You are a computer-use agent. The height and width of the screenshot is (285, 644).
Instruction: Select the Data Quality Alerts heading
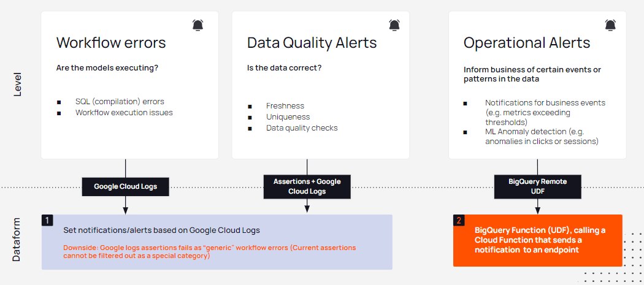pyautogui.click(x=312, y=43)
